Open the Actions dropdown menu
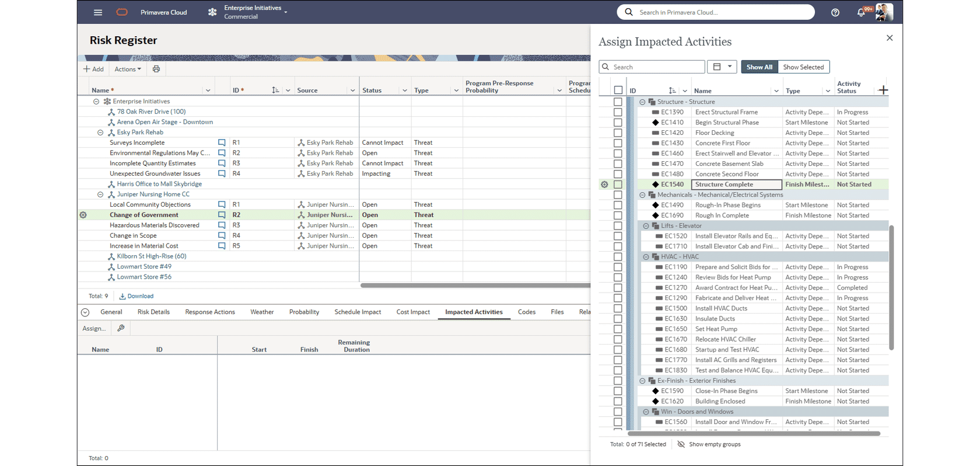Screen dimensions: 980x466 pyautogui.click(x=127, y=69)
